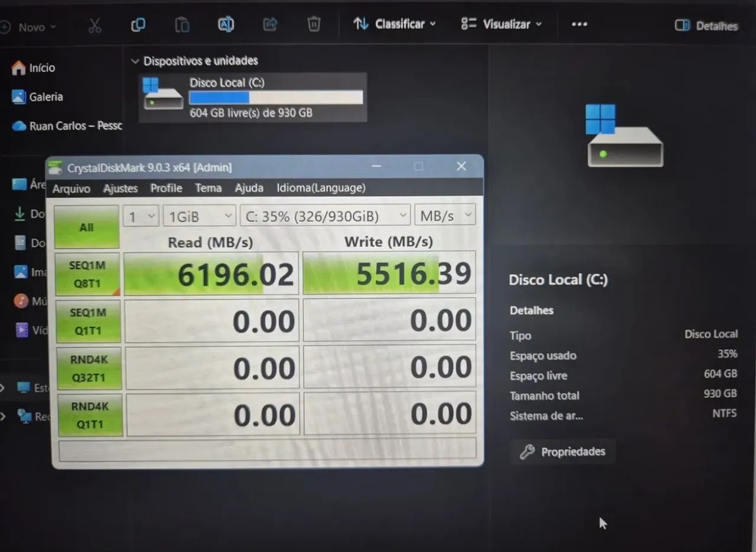
Task: Click the Delete trash icon in Explorer toolbar
Action: click(x=314, y=24)
